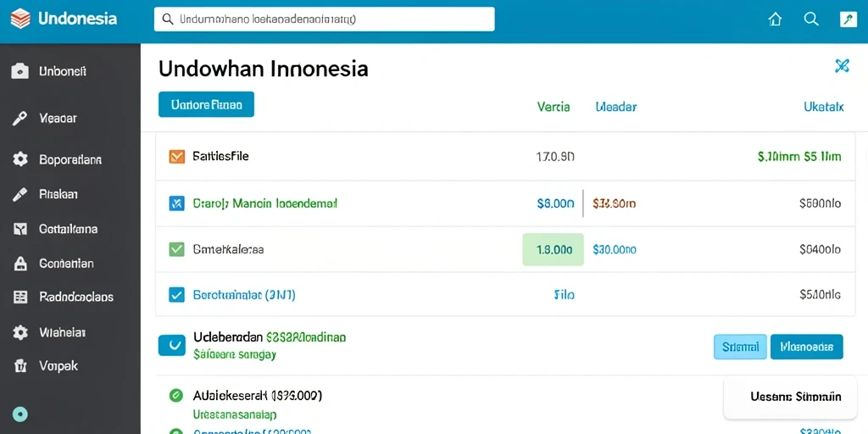
Task: Click the $640olo amount
Action: pyautogui.click(x=821, y=250)
